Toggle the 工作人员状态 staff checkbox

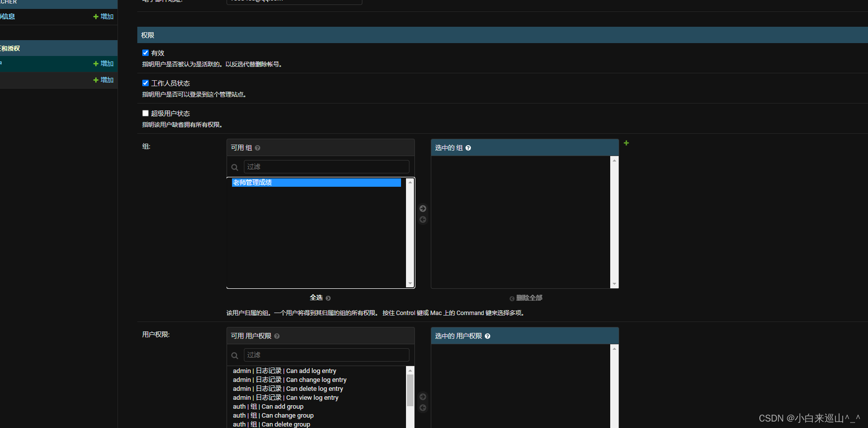tap(145, 83)
